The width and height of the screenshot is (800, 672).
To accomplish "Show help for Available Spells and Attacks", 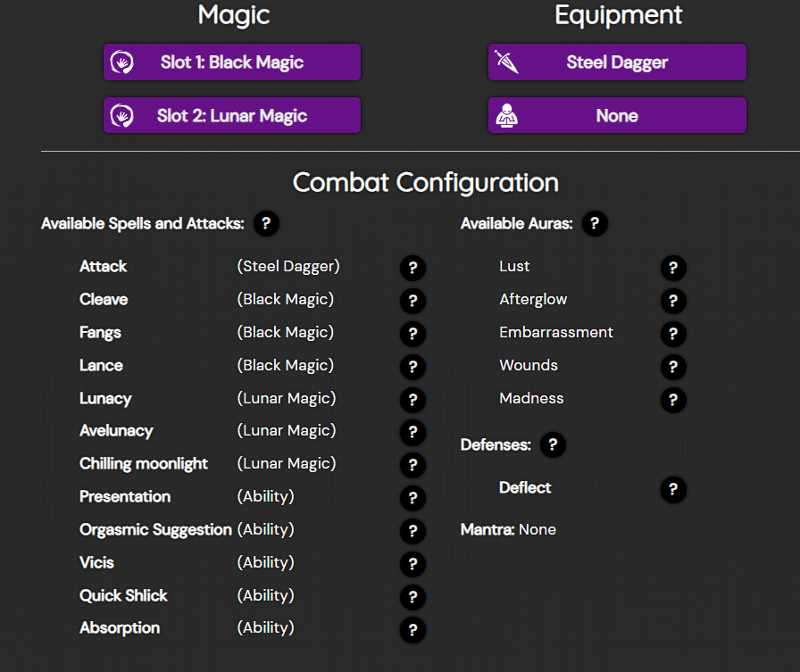I will (266, 224).
